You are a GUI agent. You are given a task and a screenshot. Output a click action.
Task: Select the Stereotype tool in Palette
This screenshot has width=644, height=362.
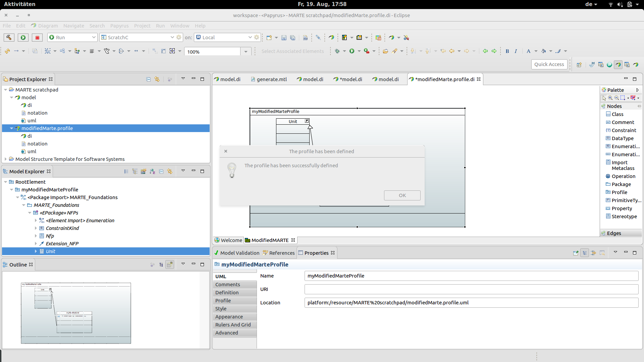(x=621, y=217)
